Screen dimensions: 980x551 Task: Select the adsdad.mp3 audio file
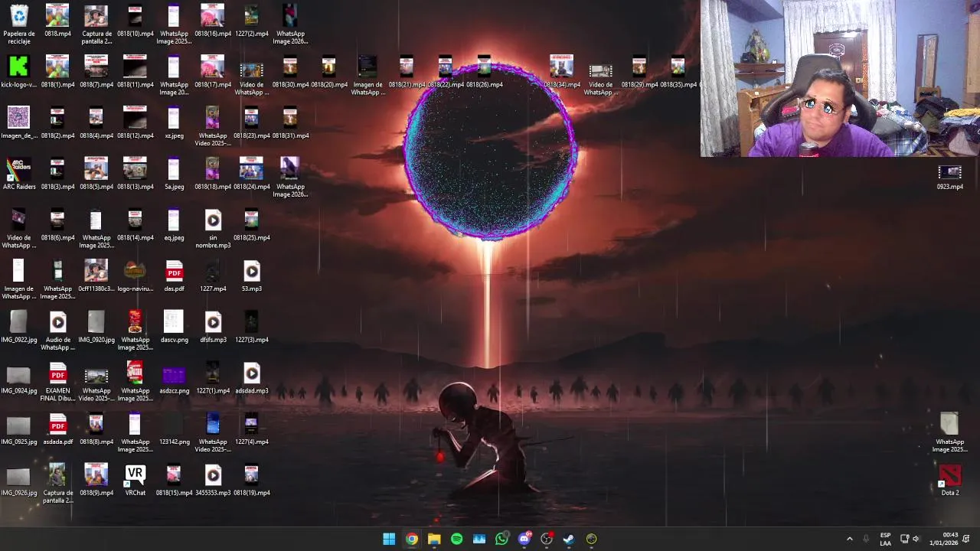coord(252,378)
